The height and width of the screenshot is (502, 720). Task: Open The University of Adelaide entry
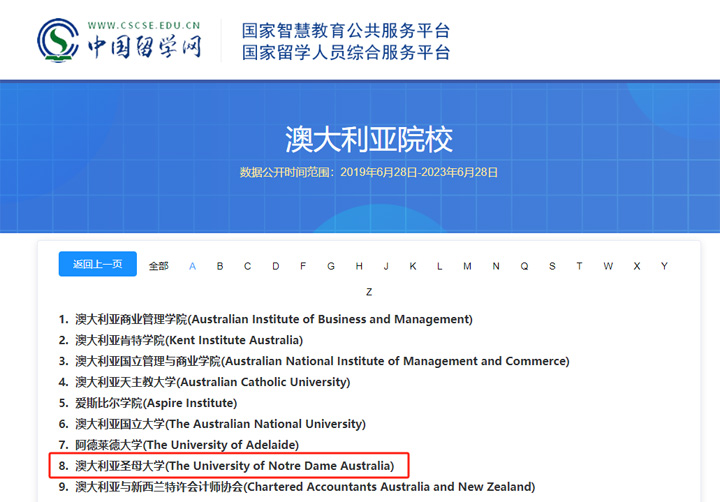click(x=187, y=445)
